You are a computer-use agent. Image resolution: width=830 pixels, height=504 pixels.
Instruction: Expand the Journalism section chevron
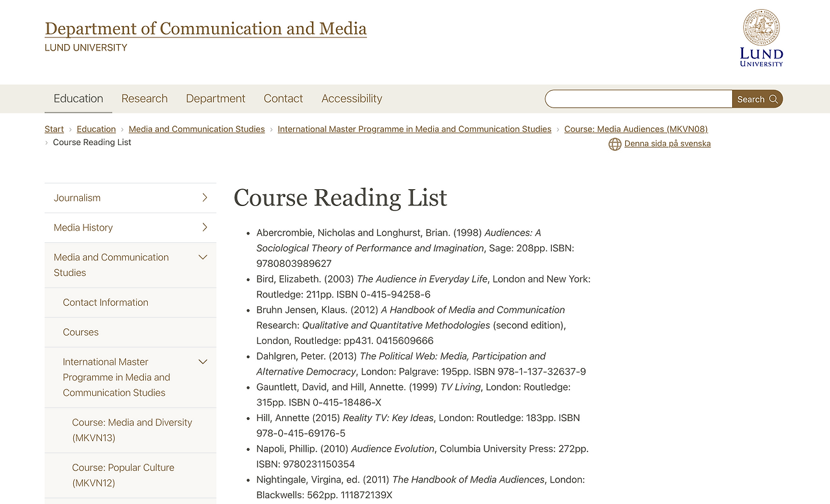(x=204, y=198)
